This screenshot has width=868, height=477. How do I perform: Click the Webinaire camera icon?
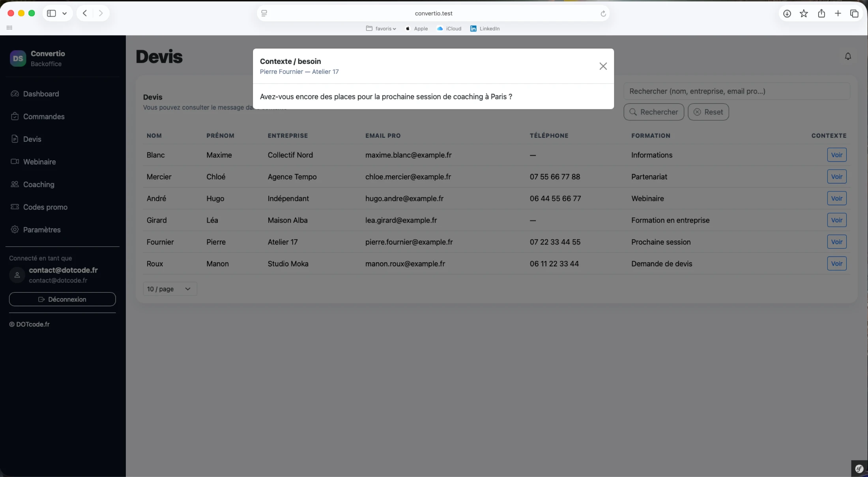(x=15, y=162)
